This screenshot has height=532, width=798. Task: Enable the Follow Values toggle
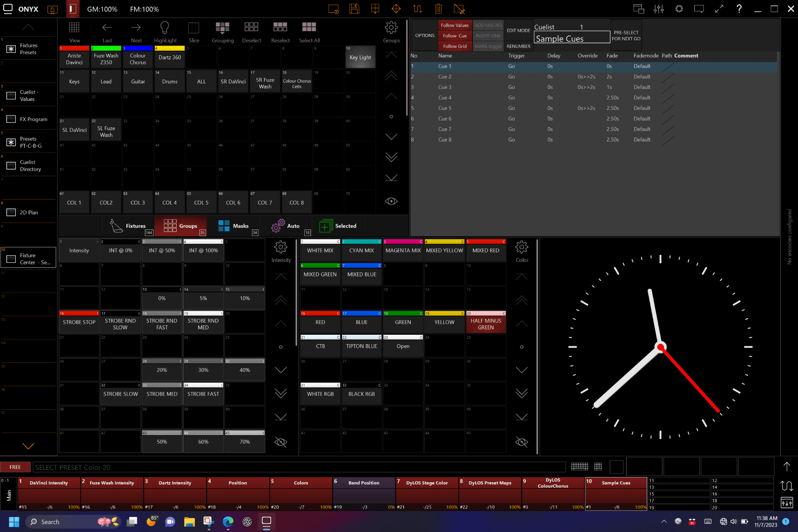tap(455, 25)
